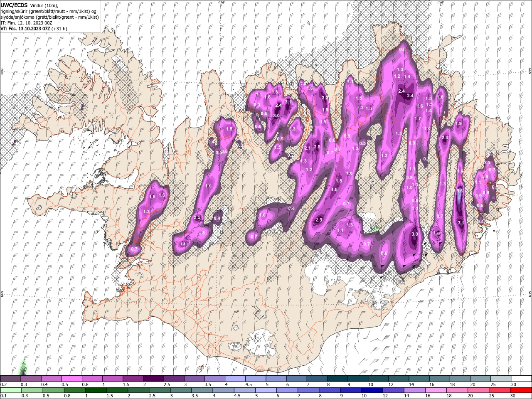Viewport: 532px width, 399px height.
Task: Click the 'rigning/skúrir (grænt/blátt/rautt' description line
Action: (49, 11)
